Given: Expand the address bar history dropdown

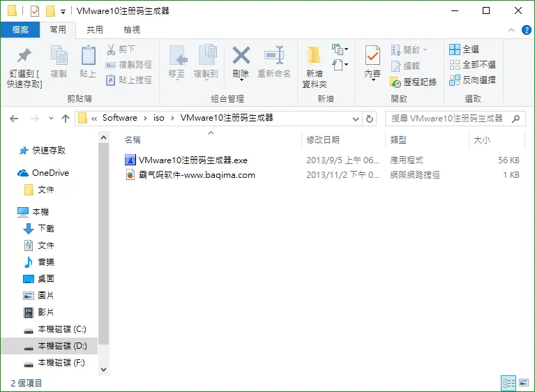Looking at the screenshot, I should click(356, 119).
